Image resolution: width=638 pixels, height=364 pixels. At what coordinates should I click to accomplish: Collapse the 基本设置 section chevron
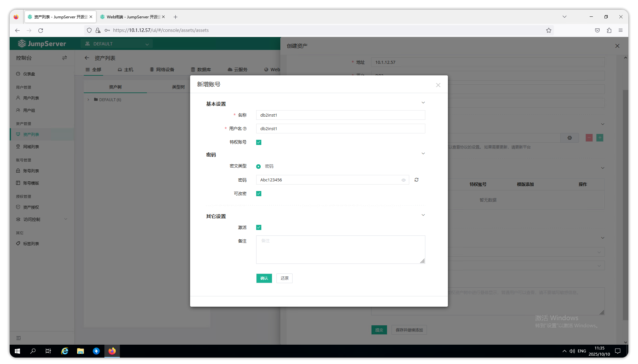click(x=423, y=103)
